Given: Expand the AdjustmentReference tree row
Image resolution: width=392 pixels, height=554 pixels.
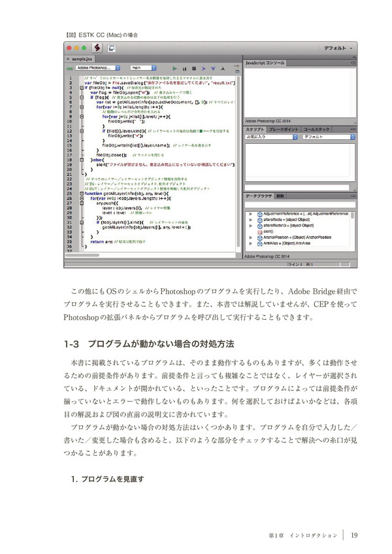Looking at the screenshot, I should point(250,214).
